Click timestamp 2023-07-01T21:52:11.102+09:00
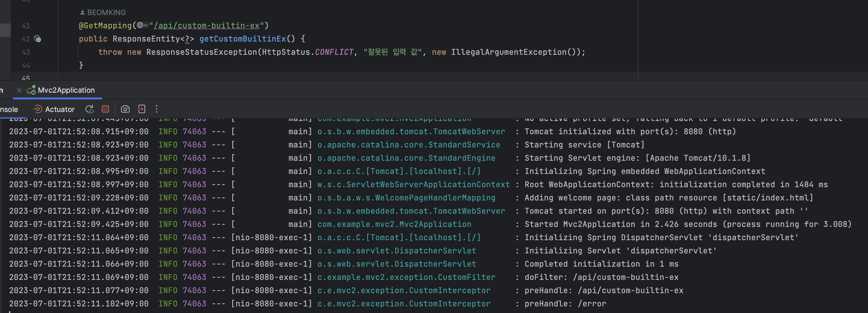Viewport: 868px width, 313px height. (79, 304)
